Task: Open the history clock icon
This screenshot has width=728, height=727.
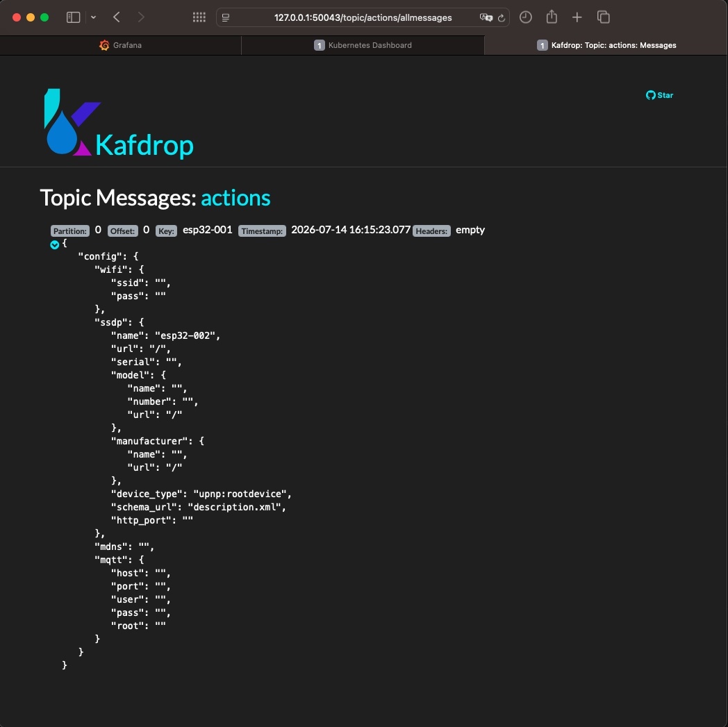Action: click(526, 17)
